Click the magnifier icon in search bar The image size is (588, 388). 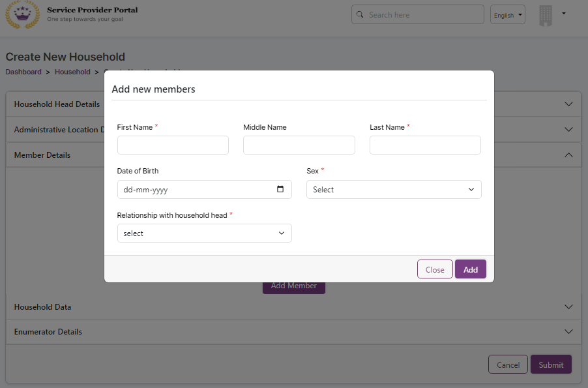point(360,14)
